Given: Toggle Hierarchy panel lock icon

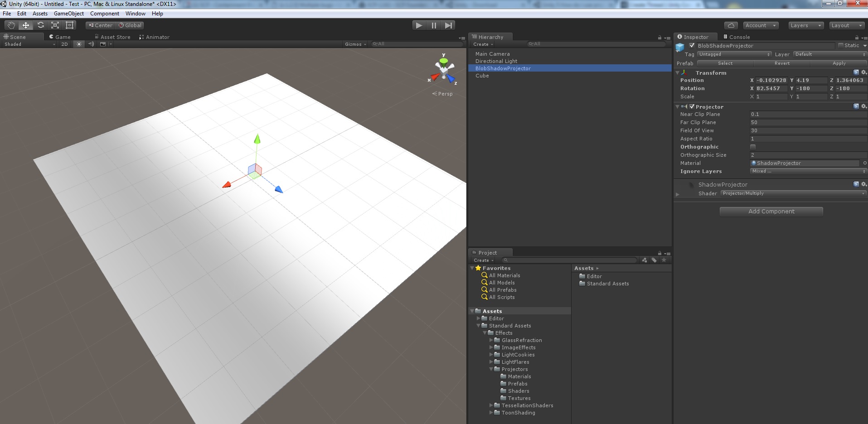Looking at the screenshot, I should (x=659, y=38).
